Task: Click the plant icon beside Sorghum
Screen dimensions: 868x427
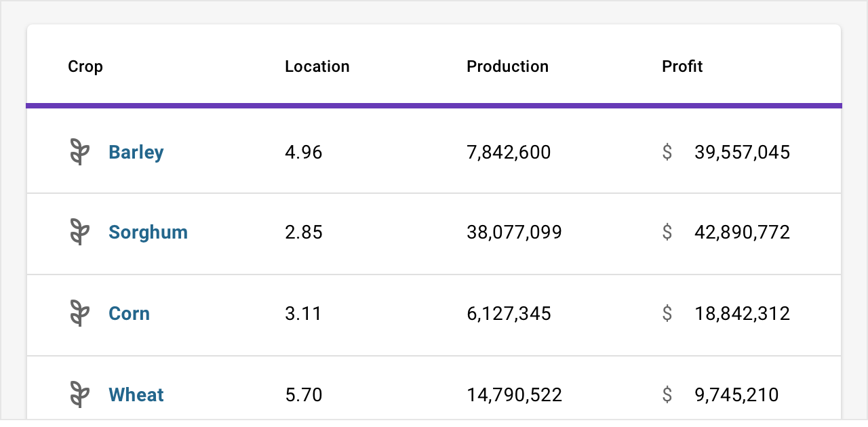Action: (80, 232)
